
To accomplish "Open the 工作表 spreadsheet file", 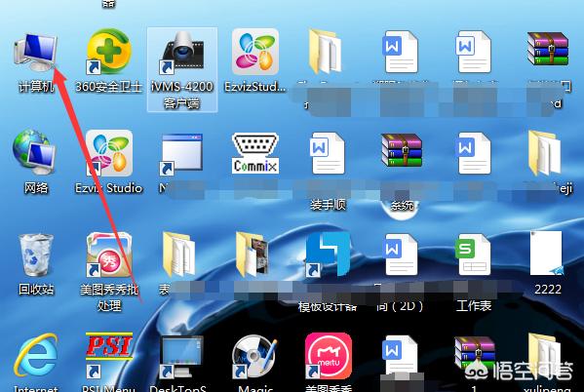I will point(473,255).
